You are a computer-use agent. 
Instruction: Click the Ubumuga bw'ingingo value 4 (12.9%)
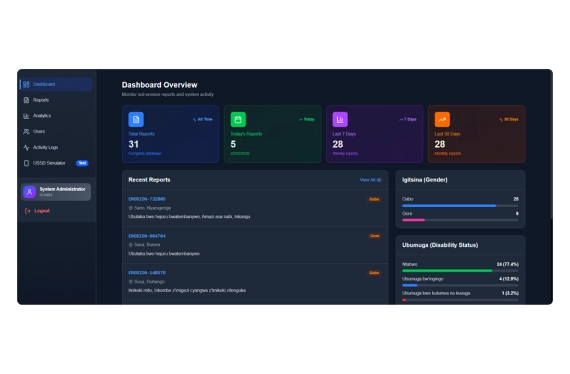point(509,279)
